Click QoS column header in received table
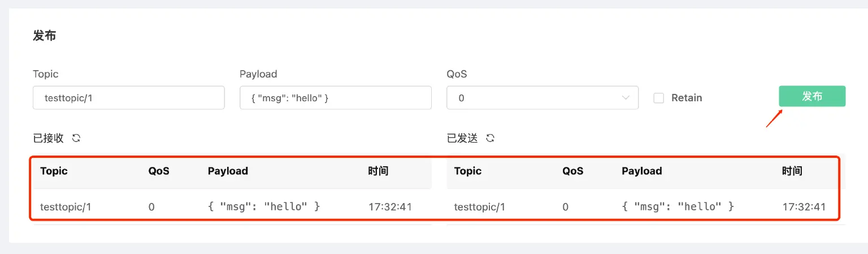The width and height of the screenshot is (868, 254). pyautogui.click(x=159, y=171)
